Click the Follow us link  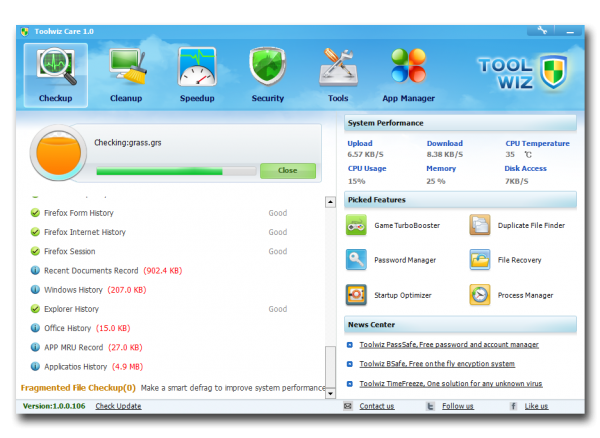[x=458, y=406]
